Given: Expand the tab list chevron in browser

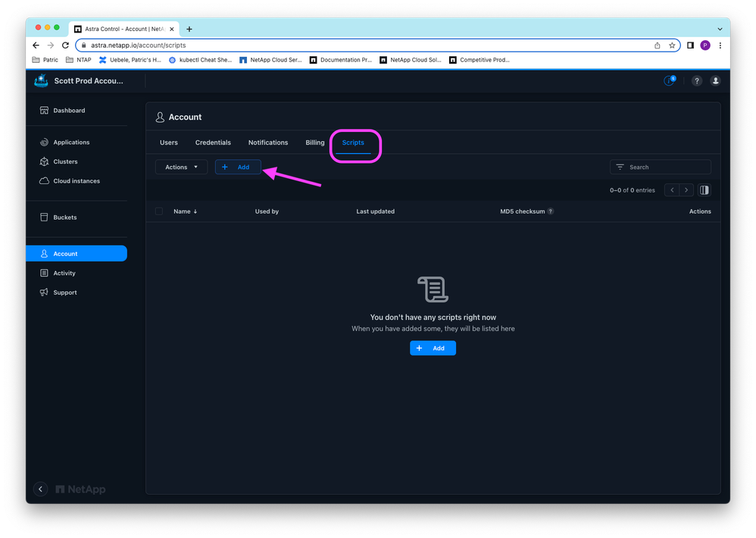Looking at the screenshot, I should pyautogui.click(x=720, y=29).
